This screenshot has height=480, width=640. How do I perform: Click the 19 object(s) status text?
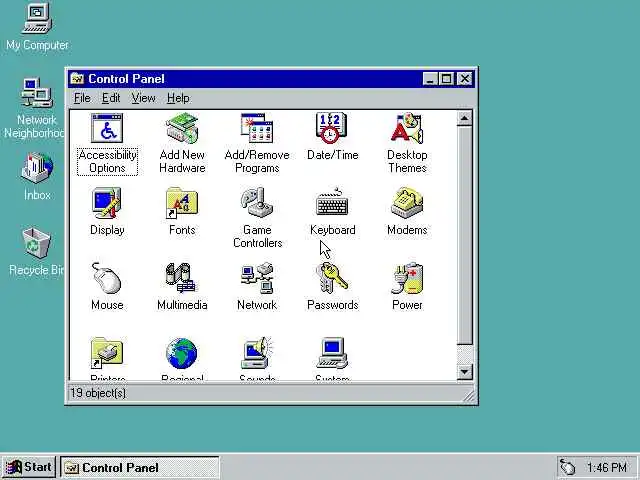click(98, 393)
